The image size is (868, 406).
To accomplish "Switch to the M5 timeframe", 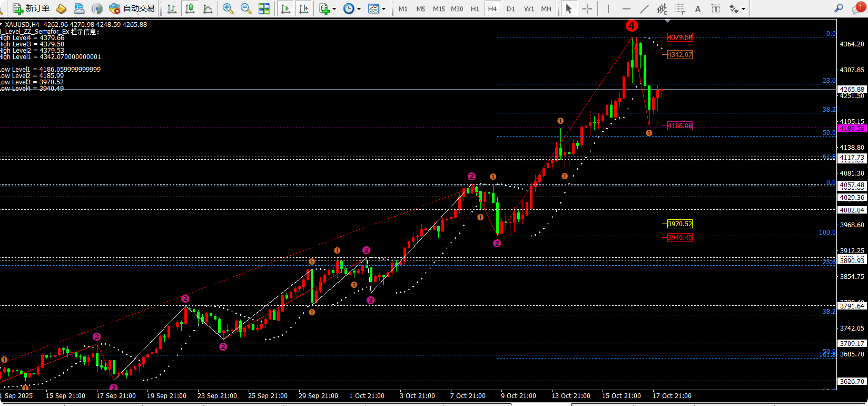I will 421,9.
